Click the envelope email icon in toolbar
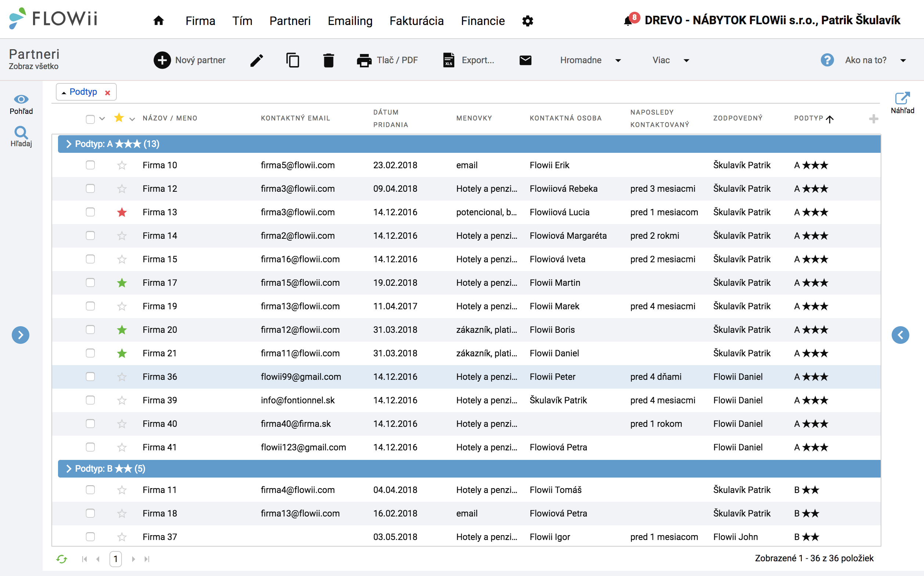 click(x=525, y=60)
